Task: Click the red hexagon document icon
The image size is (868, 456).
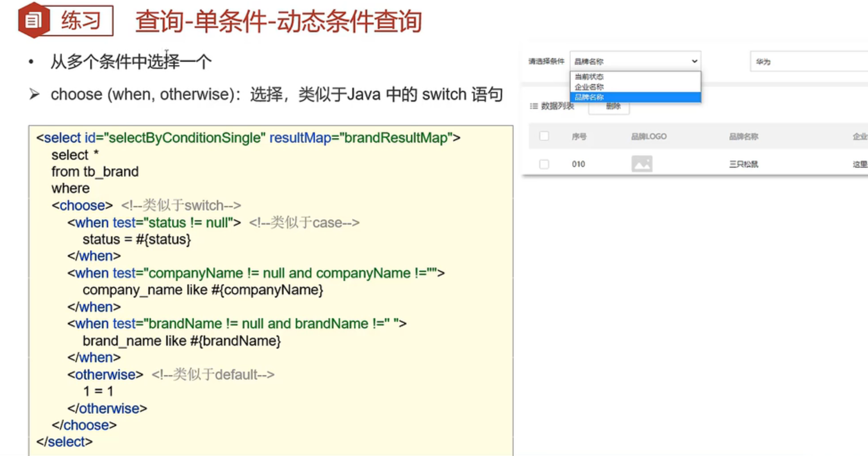Action: tap(34, 21)
